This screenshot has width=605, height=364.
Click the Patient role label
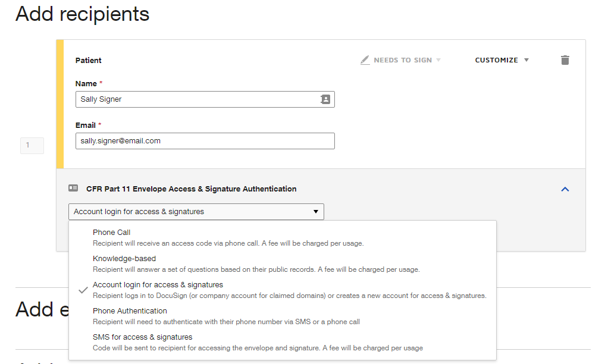89,60
